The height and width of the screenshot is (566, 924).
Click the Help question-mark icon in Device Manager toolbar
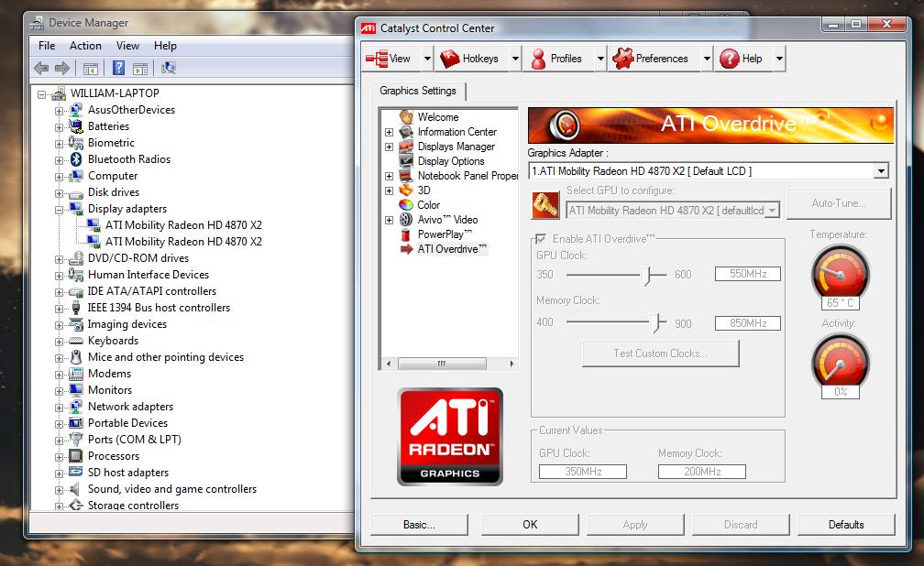click(x=118, y=68)
